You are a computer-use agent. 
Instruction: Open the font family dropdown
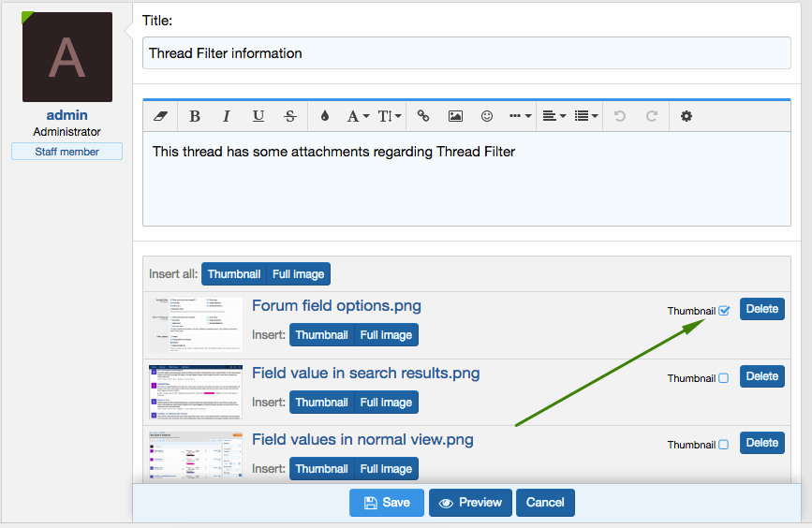pyautogui.click(x=357, y=116)
